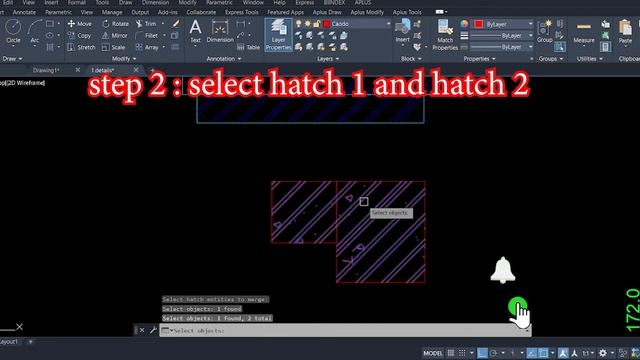Image resolution: width=640 pixels, height=360 pixels.
Task: Close the command line window
Action: coord(142,330)
